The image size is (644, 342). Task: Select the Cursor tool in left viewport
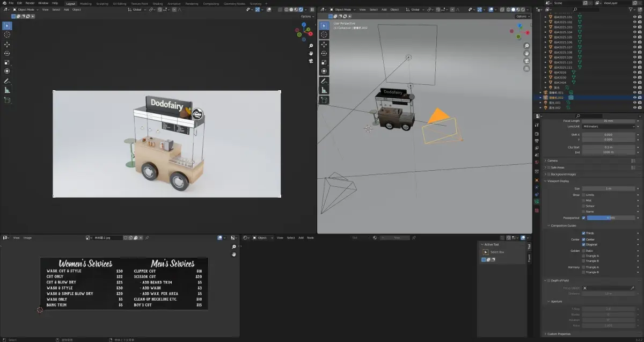click(7, 35)
